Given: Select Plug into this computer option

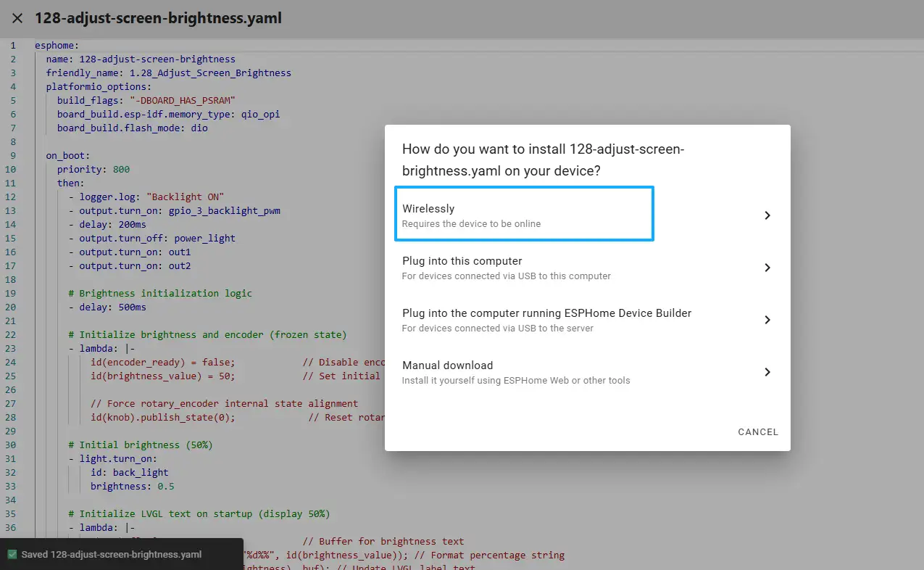Looking at the screenshot, I should pyautogui.click(x=507, y=268).
